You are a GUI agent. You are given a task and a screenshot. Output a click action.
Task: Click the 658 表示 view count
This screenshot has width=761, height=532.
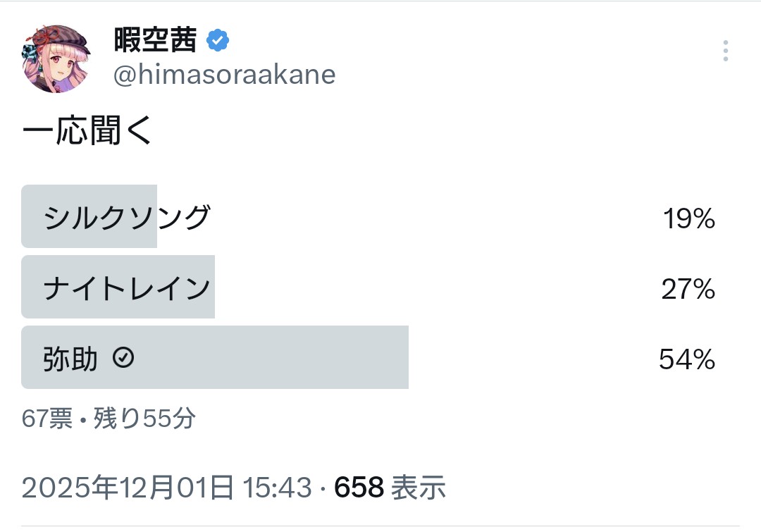(x=390, y=487)
